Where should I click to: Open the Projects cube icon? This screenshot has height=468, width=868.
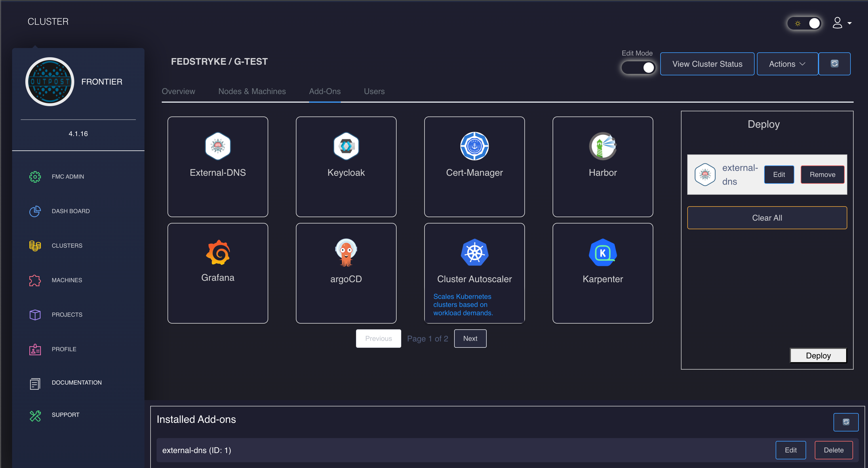35,314
